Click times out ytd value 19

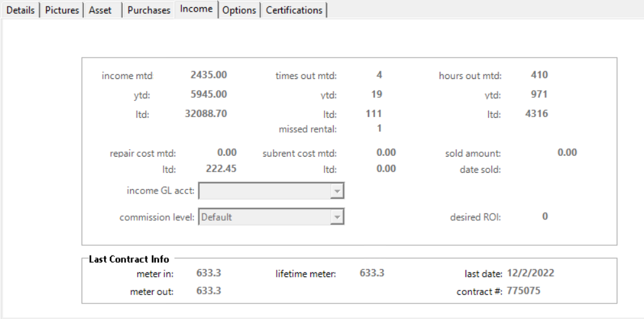(376, 94)
